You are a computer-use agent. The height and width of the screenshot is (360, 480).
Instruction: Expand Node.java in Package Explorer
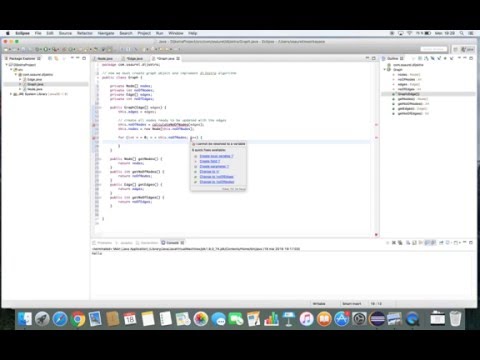(x=20, y=89)
